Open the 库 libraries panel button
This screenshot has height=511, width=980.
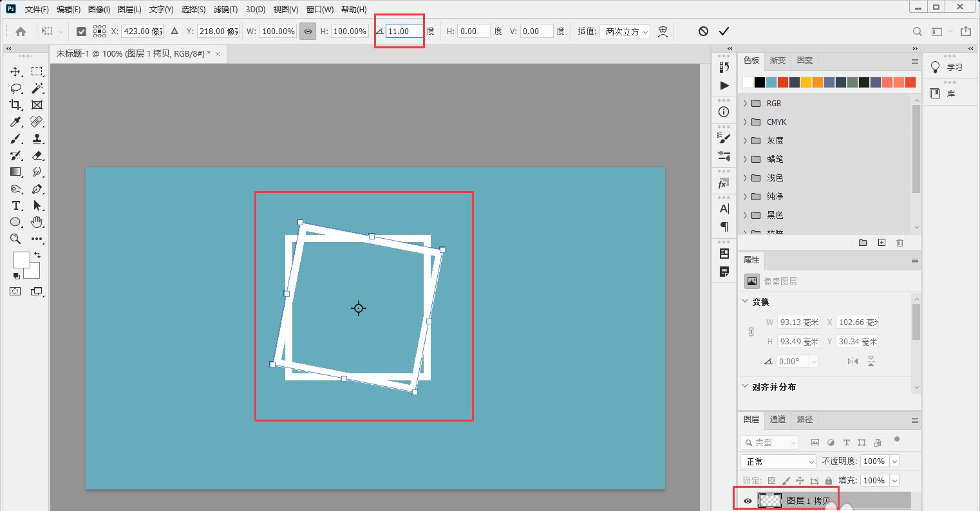(943, 93)
